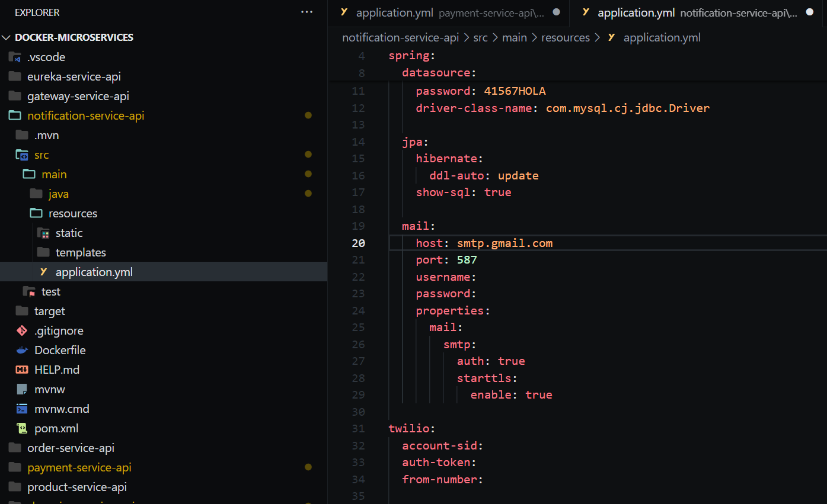This screenshot has height=504, width=827.
Task: Place cursor after twilio account-sid: key
Action: coord(485,445)
